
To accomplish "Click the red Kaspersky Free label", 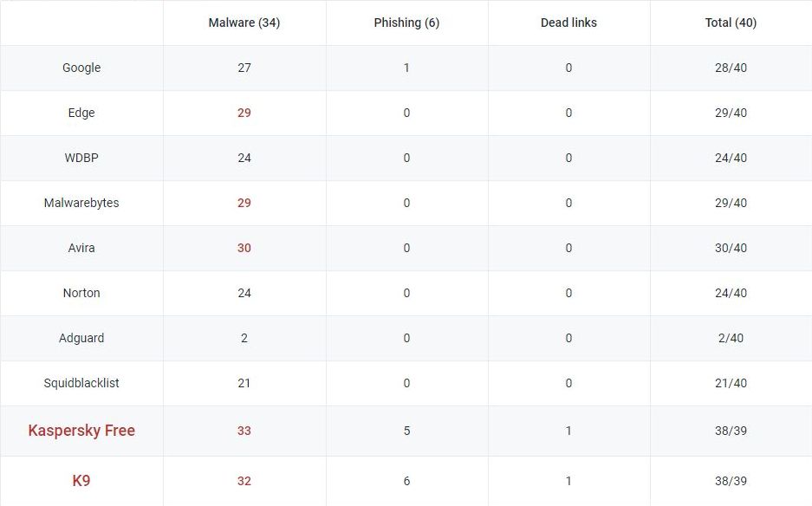I will coord(81,431).
